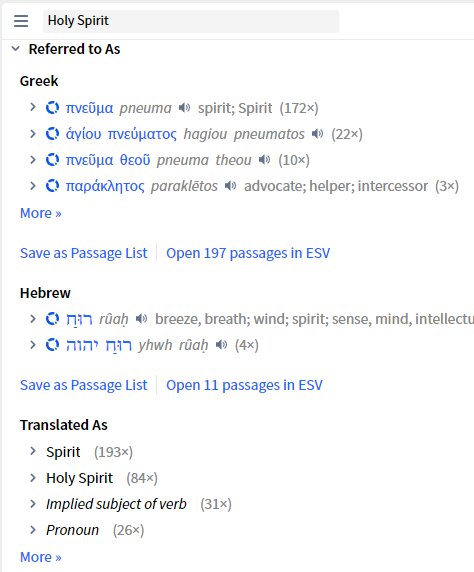Screen dimensions: 474x572
Task: Click the ring icon beside παράκλητος
Action: (x=52, y=186)
